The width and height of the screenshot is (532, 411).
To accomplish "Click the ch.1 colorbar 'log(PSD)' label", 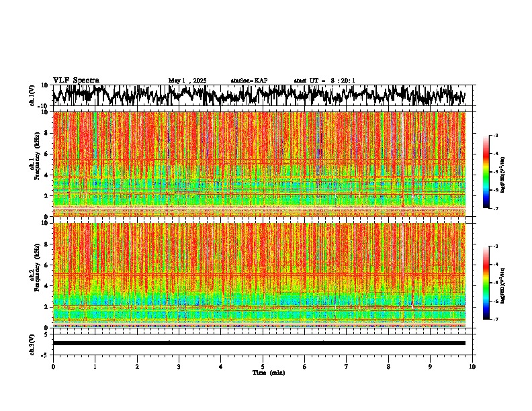I will (x=502, y=175).
